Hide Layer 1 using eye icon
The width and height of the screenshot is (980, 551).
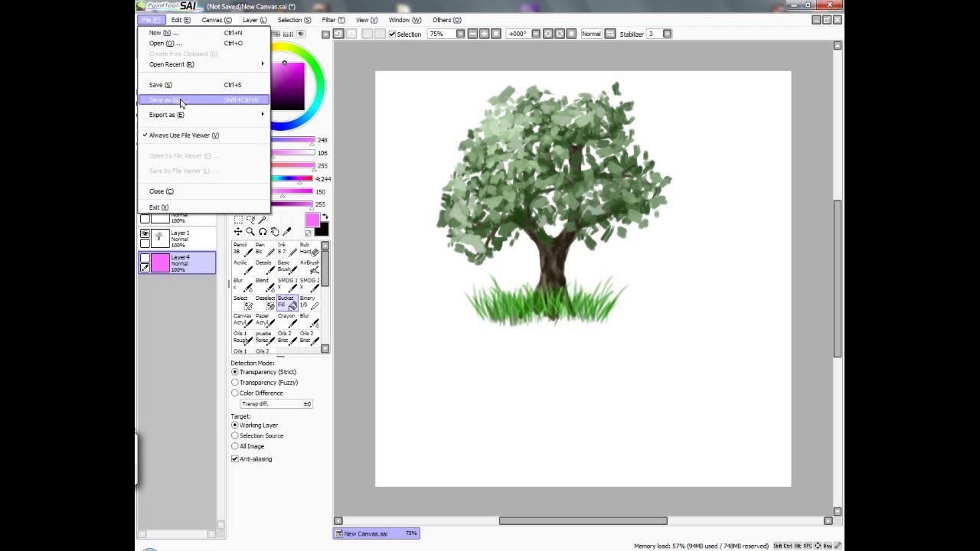(x=145, y=234)
